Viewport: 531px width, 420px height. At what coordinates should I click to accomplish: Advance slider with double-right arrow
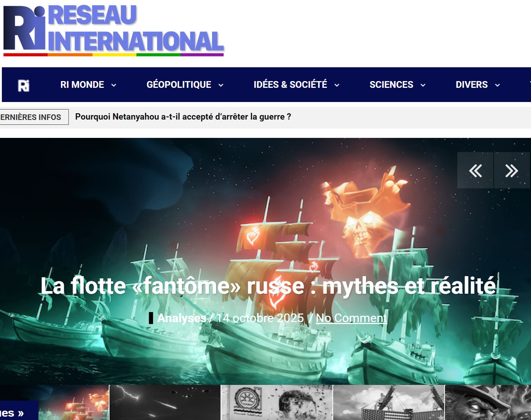511,170
